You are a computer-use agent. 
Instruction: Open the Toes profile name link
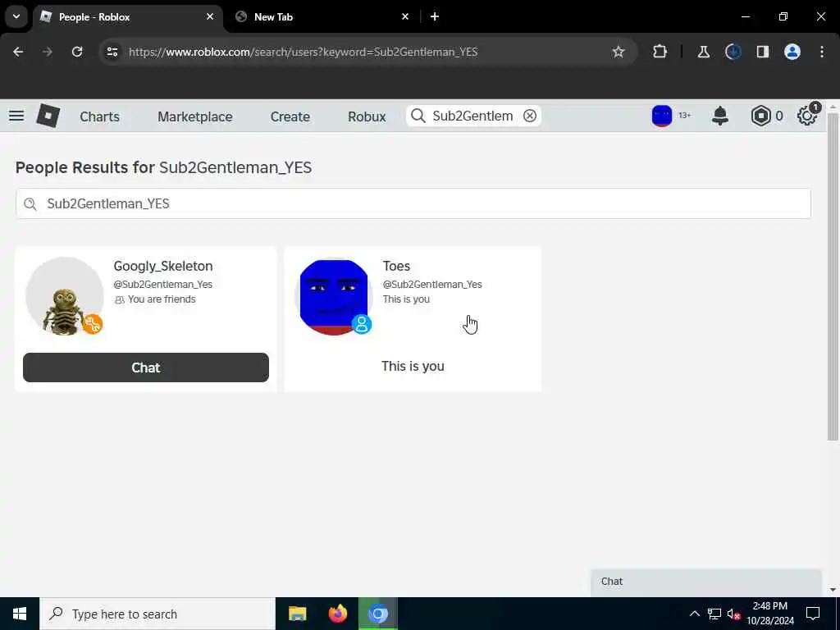[396, 266]
